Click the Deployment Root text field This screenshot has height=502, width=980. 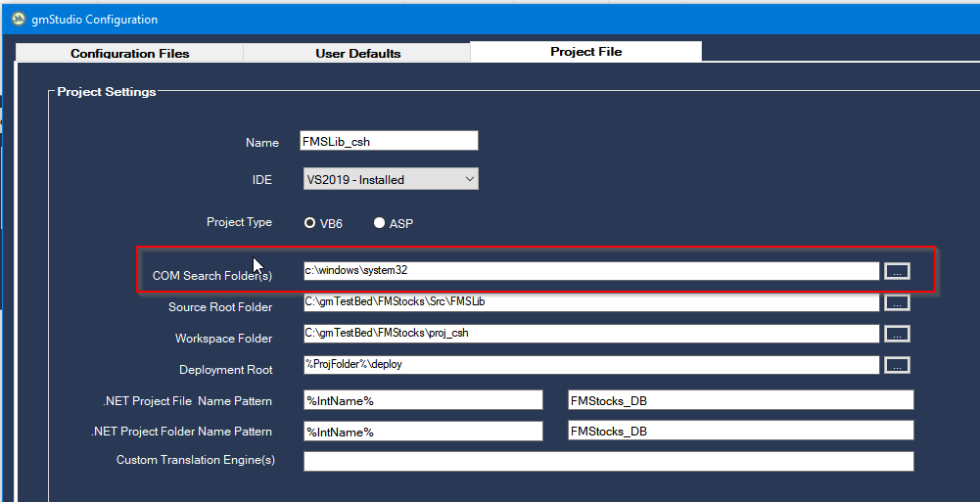click(x=590, y=364)
